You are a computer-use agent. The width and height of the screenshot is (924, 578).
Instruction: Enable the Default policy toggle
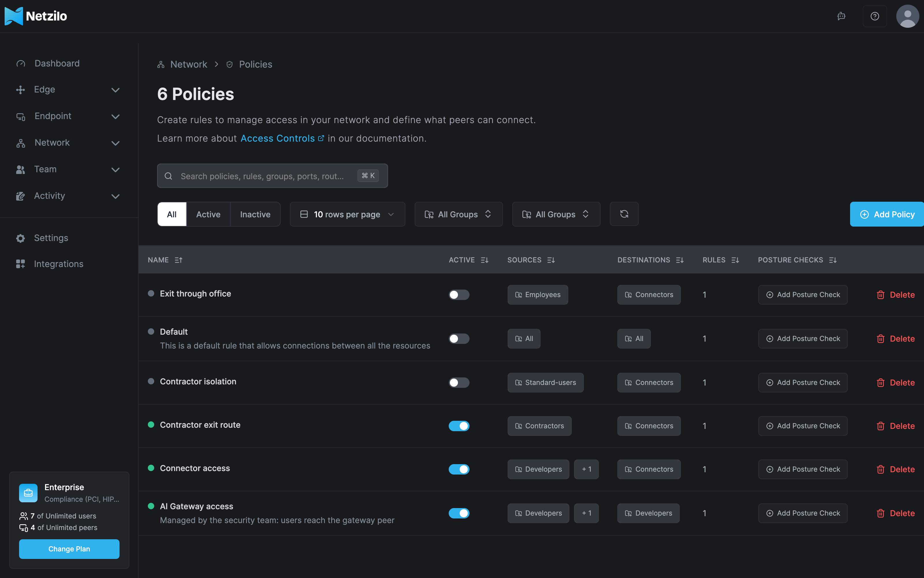(x=459, y=339)
